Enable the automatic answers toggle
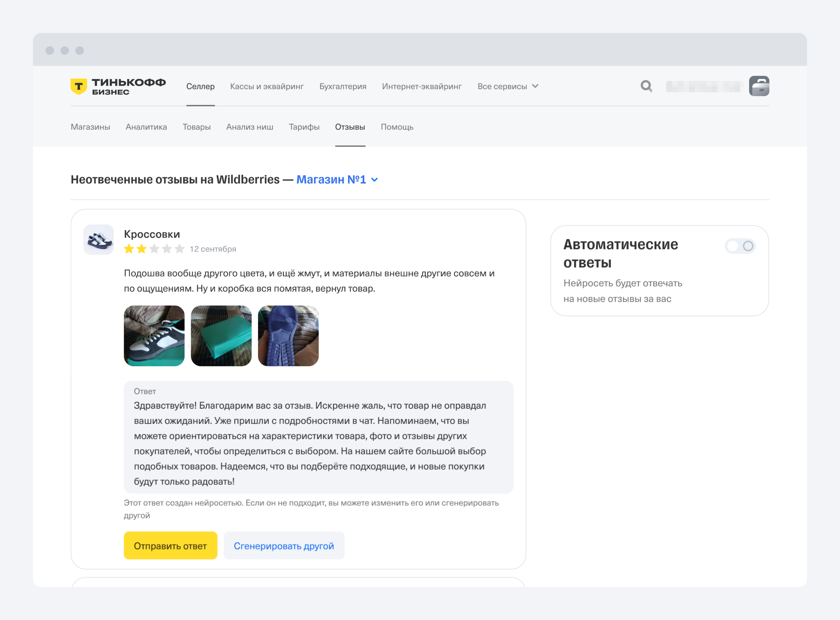The width and height of the screenshot is (840, 620). tap(740, 246)
